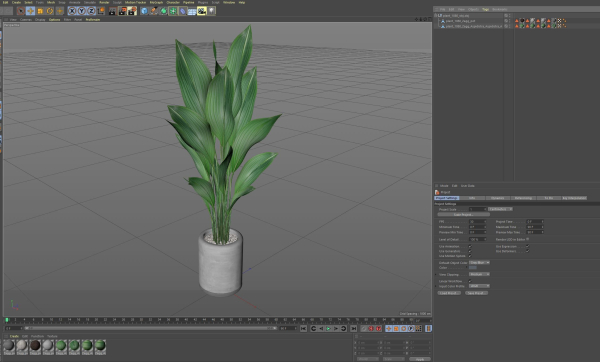Open View Clipping dropdown
600x362 pixels.
pyautogui.click(x=479, y=274)
